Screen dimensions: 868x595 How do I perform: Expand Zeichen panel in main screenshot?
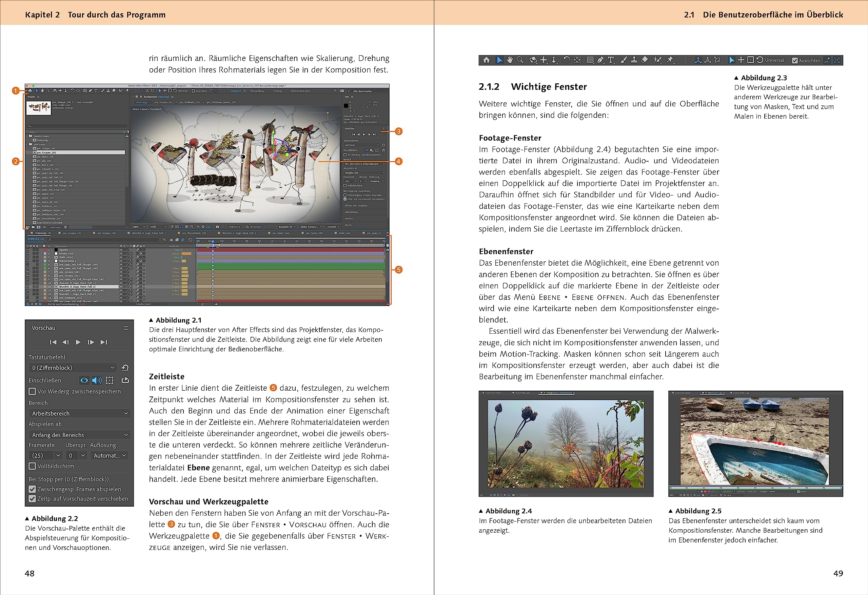click(x=349, y=219)
